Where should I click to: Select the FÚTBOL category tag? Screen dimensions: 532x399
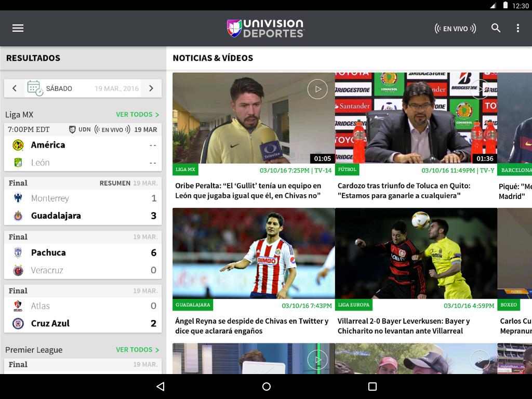click(347, 169)
